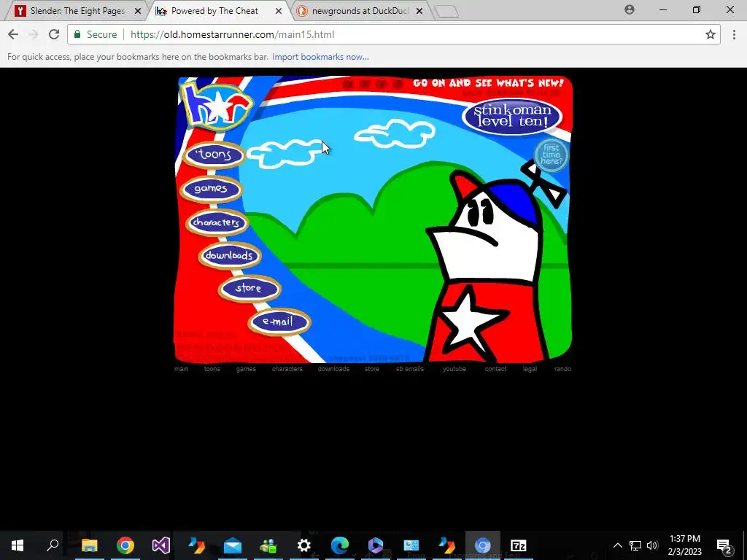Image resolution: width=747 pixels, height=560 pixels.
Task: Open the volume speaker tray icon
Action: (652, 545)
